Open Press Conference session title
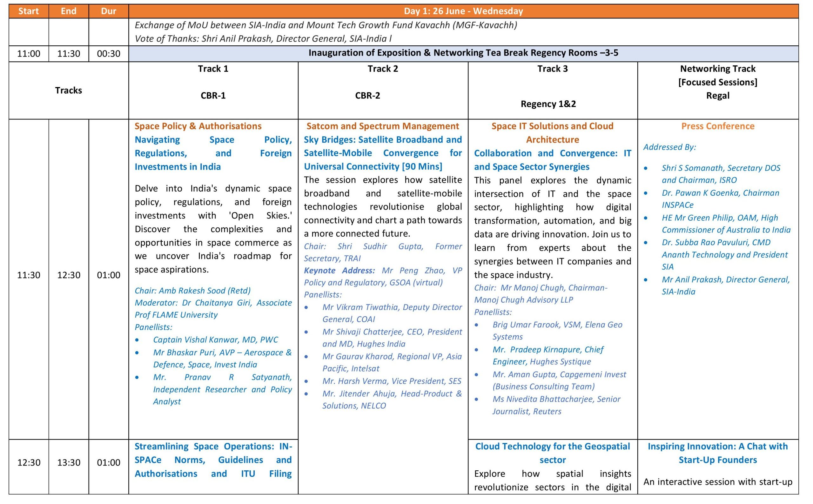 point(717,126)
